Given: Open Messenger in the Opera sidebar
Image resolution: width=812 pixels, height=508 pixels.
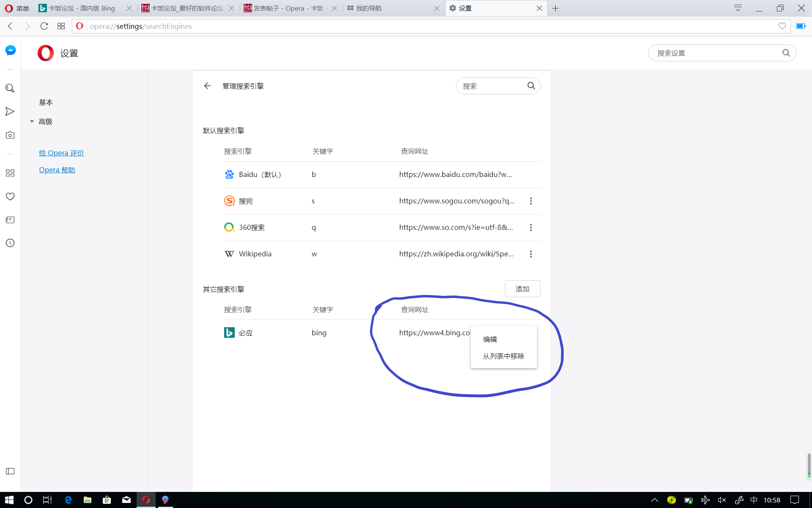Looking at the screenshot, I should (x=10, y=50).
